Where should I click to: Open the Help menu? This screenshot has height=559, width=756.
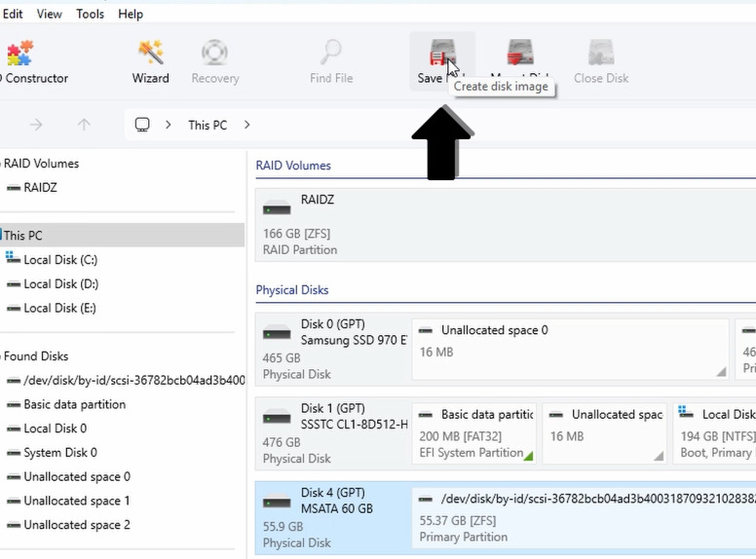[x=131, y=14]
